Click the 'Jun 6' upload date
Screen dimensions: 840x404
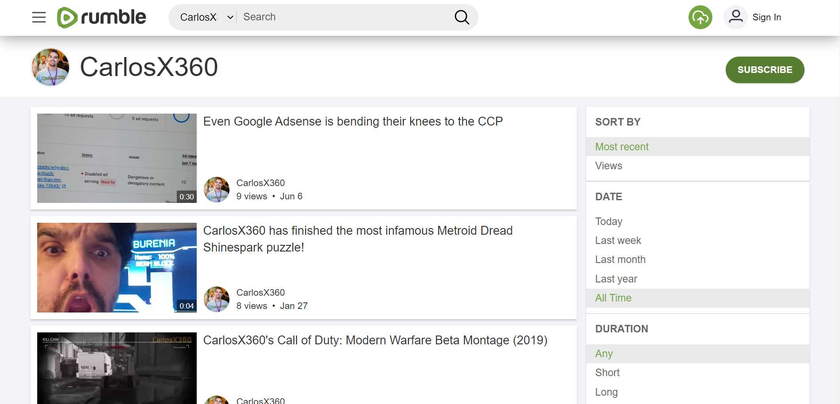pyautogui.click(x=291, y=196)
